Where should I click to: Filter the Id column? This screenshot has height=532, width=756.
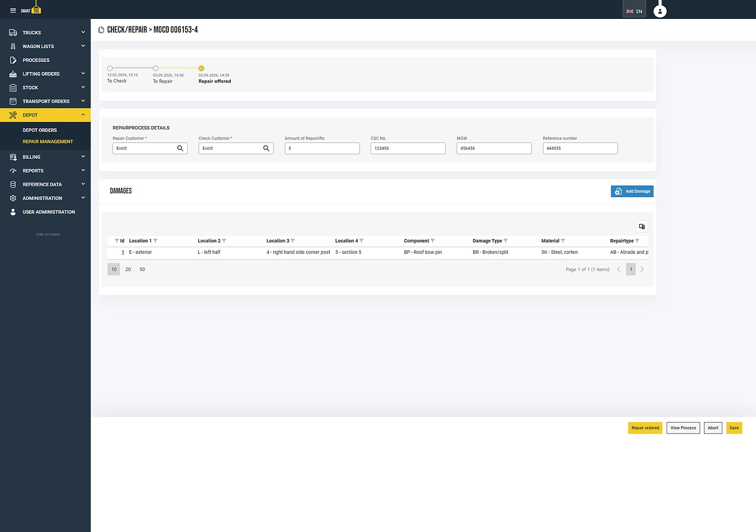pos(117,241)
